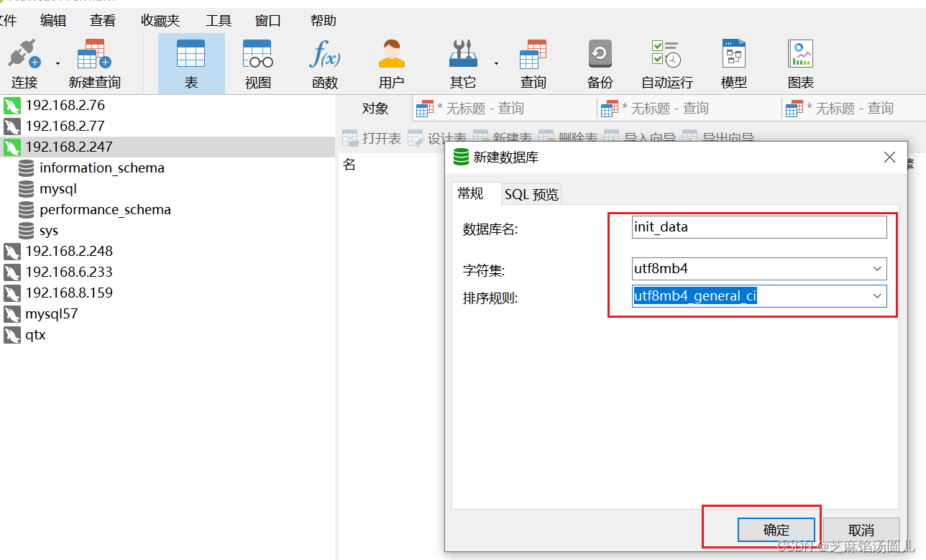Select connection 192.168.6.233
Screen dimensions: 926x560
tap(69, 272)
